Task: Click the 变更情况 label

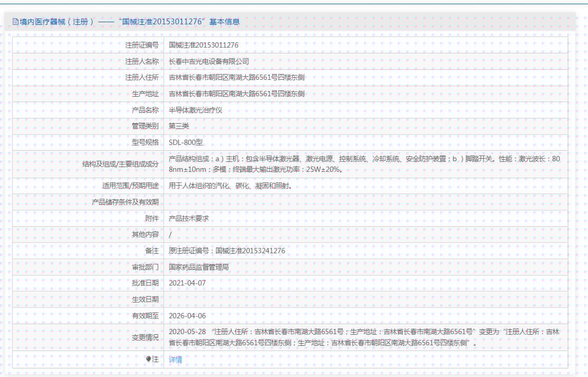Action: tap(145, 338)
